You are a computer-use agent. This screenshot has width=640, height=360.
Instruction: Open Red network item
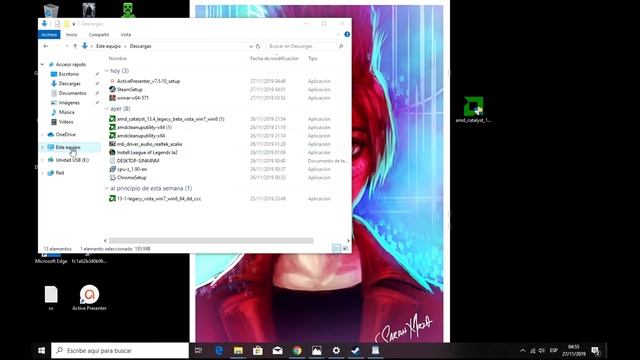[60, 173]
